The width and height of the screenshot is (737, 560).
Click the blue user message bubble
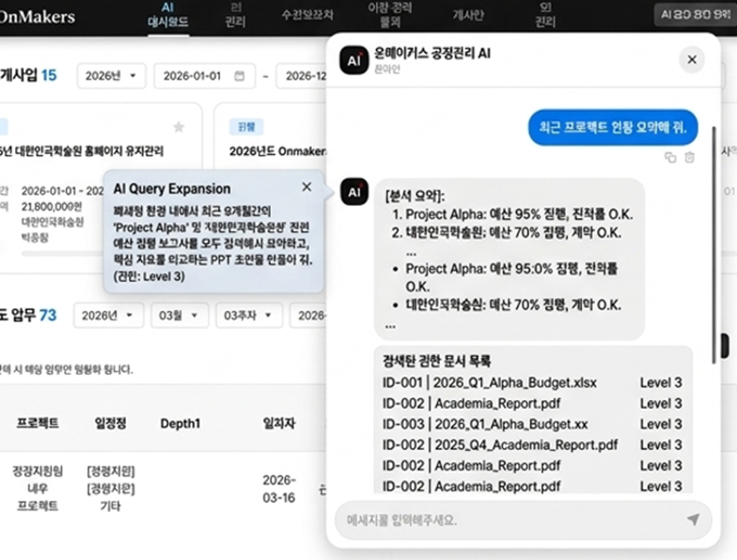click(x=613, y=128)
